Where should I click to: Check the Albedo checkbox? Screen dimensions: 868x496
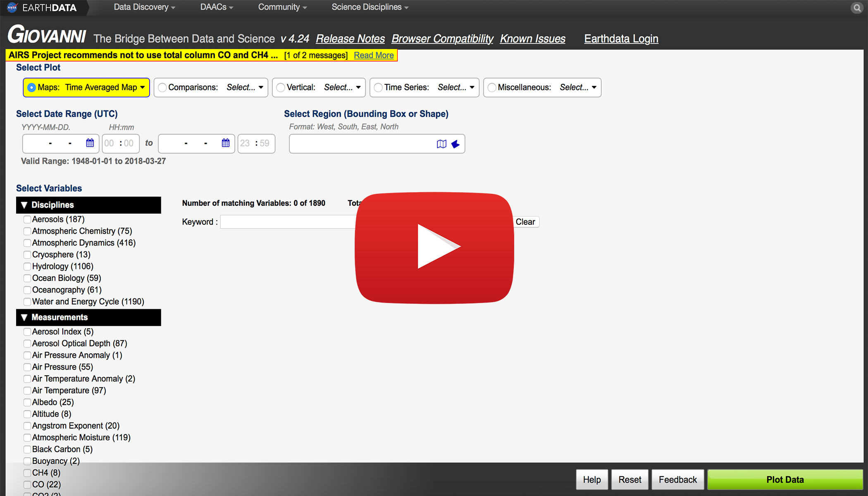[27, 403]
